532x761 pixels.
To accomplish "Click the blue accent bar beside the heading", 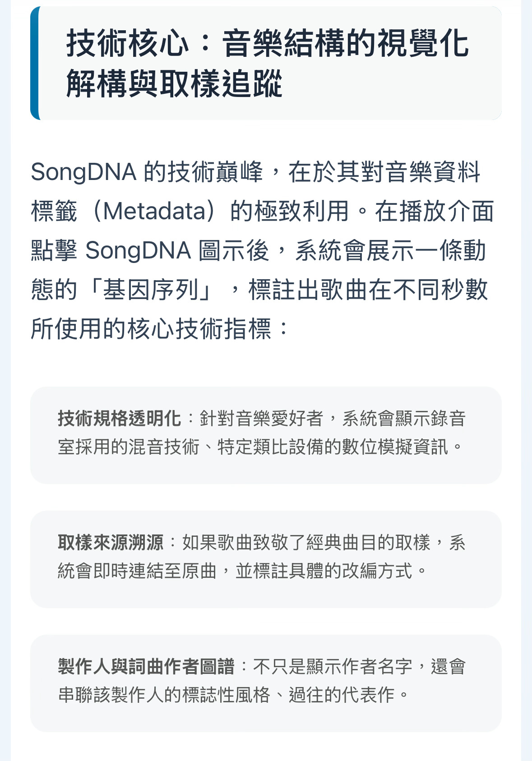I will (35, 63).
